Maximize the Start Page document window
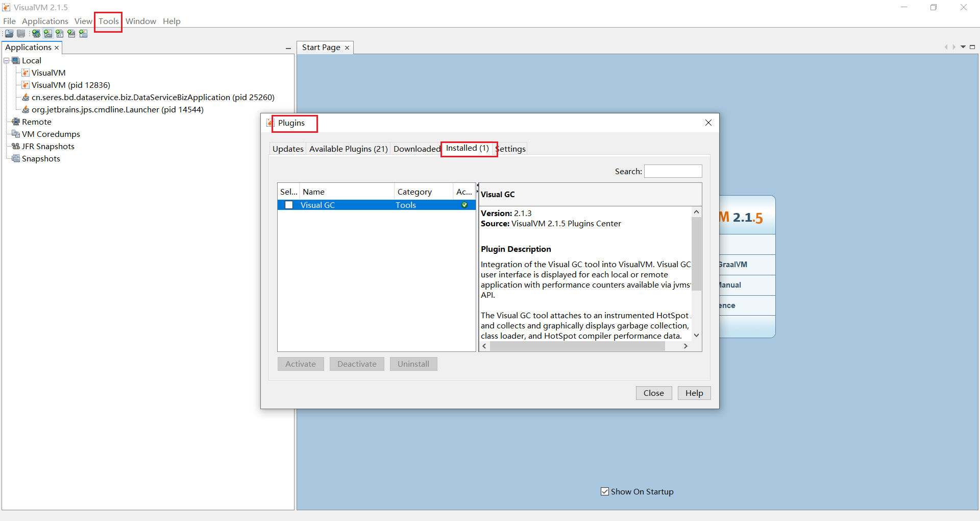 (972, 47)
